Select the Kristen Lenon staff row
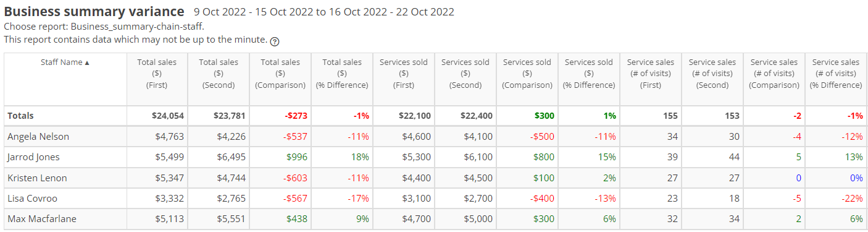This screenshot has width=868, height=232. click(435, 178)
